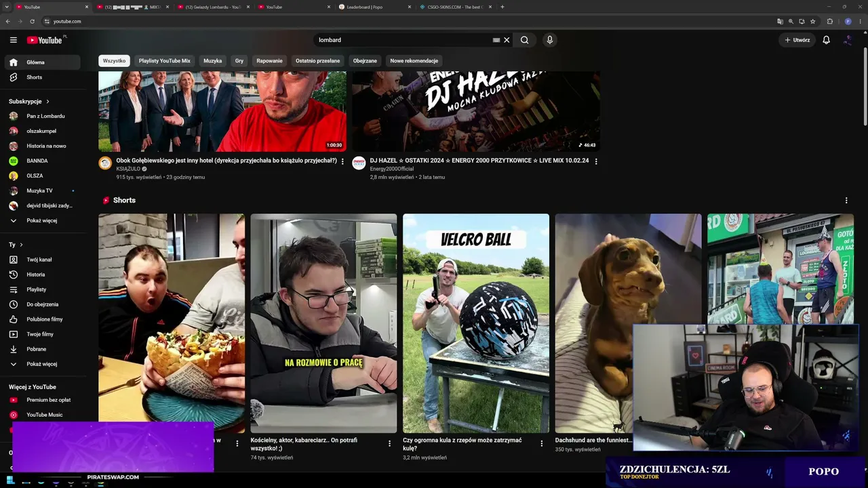Open Shorts in the sidebar
This screenshot has width=868, height=488.
[42, 77]
